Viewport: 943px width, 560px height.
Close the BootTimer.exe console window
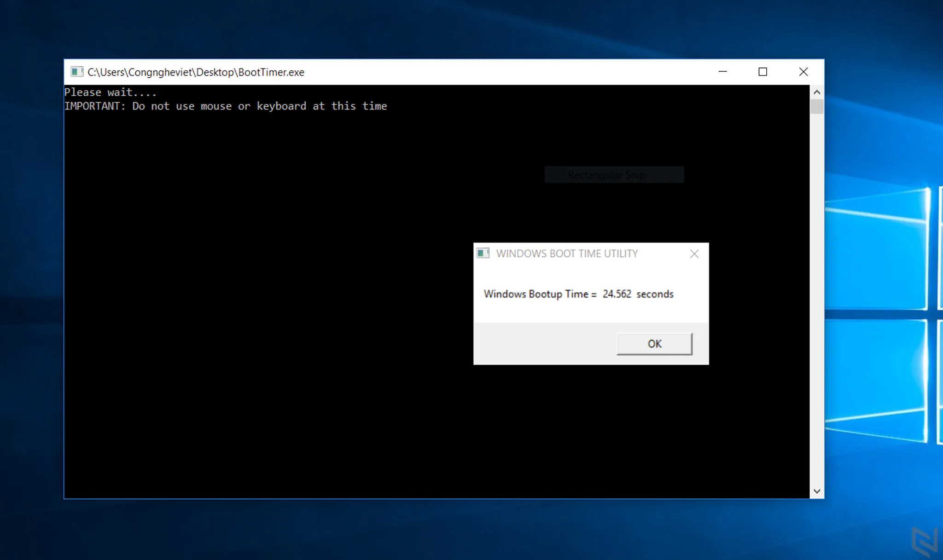click(803, 72)
